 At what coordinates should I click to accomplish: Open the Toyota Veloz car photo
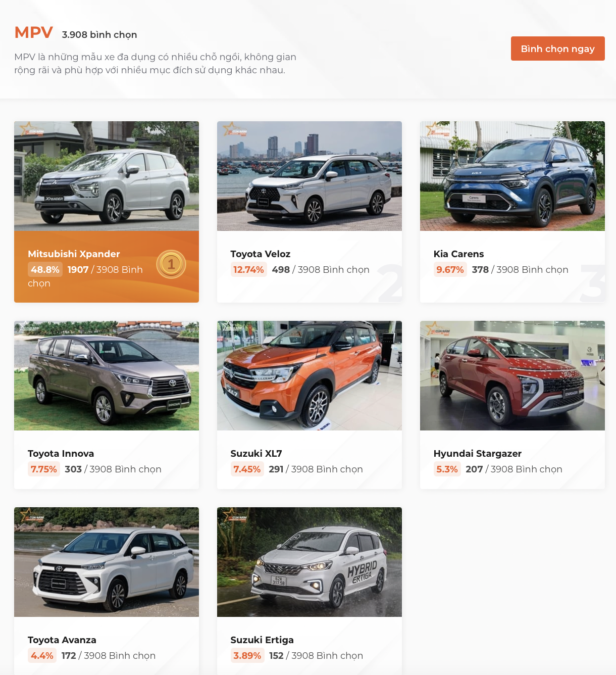(310, 176)
